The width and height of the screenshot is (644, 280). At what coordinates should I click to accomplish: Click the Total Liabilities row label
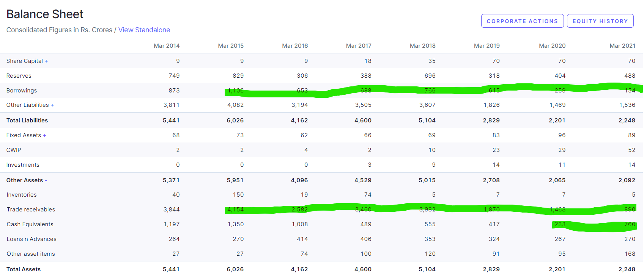(x=27, y=120)
